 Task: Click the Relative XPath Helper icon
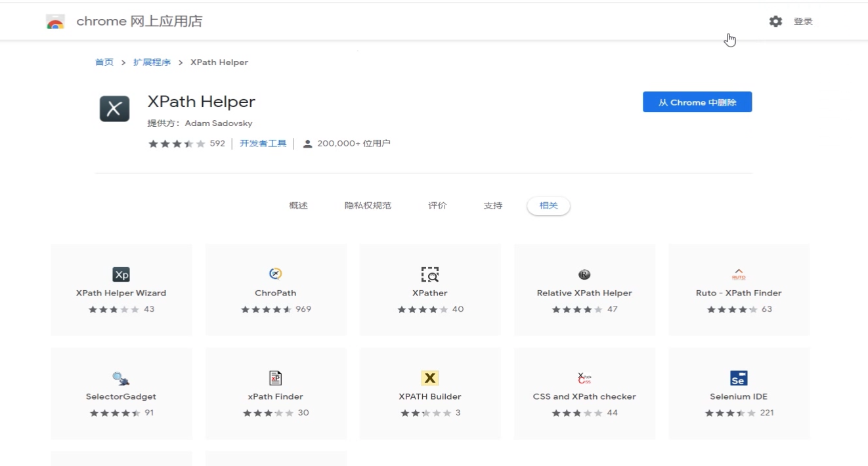tap(584, 274)
